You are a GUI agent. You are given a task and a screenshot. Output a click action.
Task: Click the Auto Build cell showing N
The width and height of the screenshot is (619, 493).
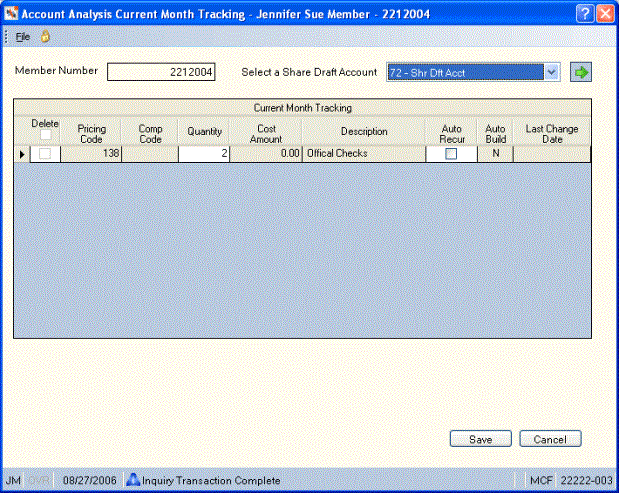click(x=495, y=154)
